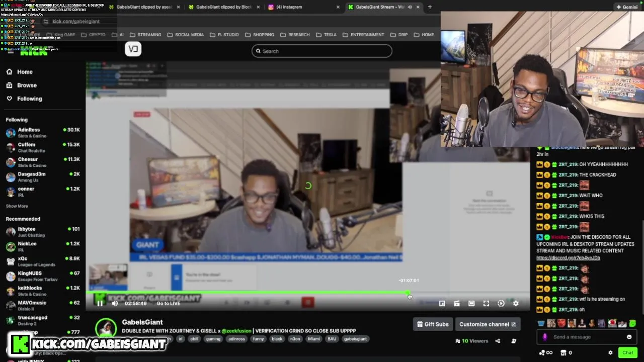Open the Gift Subs button

433,324
